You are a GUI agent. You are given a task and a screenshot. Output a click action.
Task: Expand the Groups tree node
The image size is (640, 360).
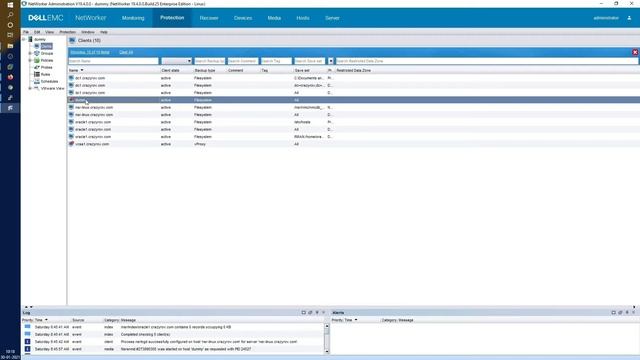[30, 53]
